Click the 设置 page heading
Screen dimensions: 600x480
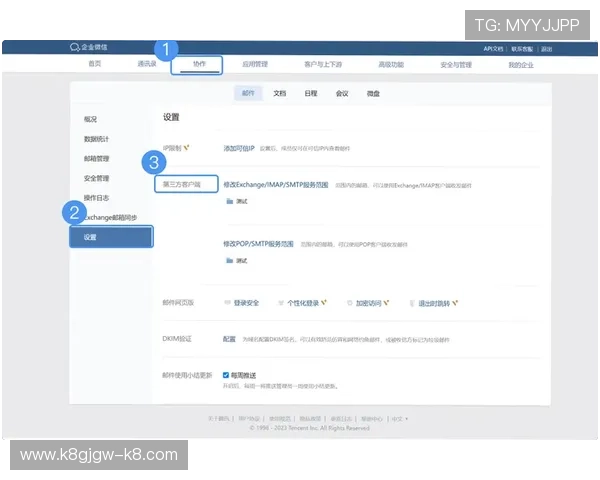pos(171,117)
